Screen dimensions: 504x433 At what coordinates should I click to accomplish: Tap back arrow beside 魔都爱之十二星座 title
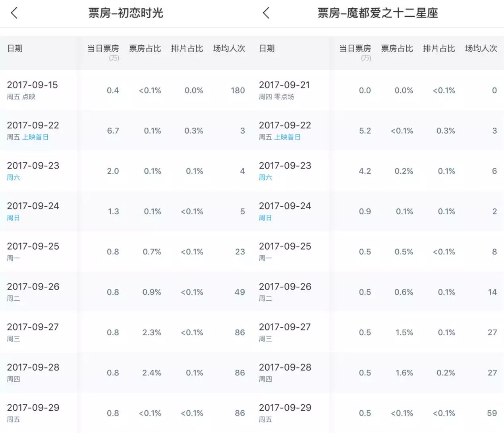[266, 13]
